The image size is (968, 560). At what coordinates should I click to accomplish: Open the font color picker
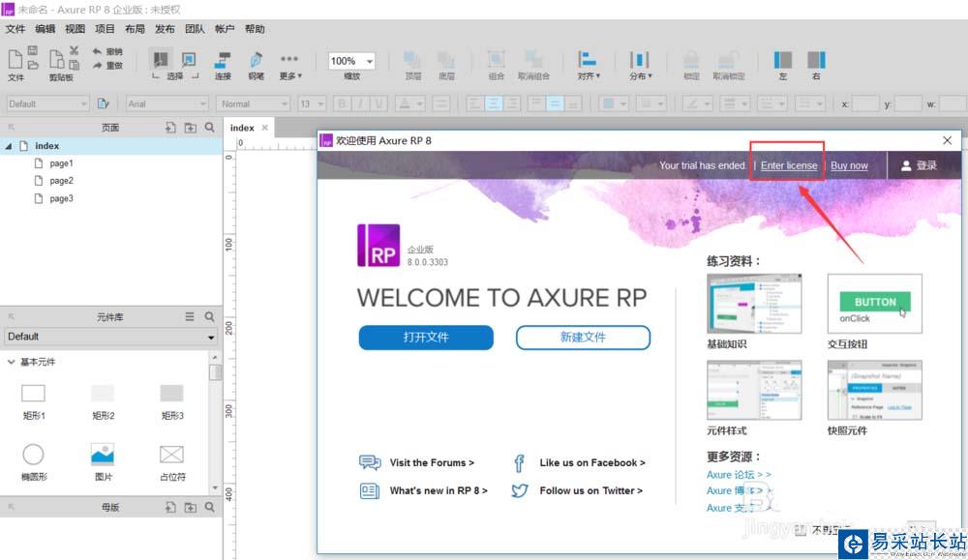coord(409,103)
